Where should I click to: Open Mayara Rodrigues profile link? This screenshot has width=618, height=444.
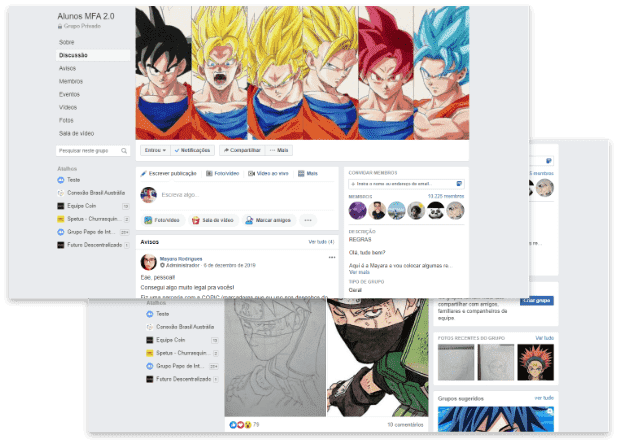[181, 259]
